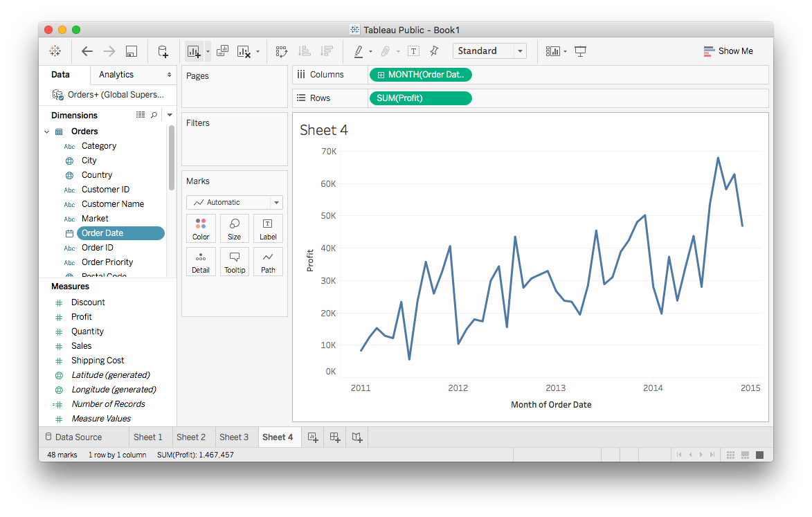Click the Duplicate sheet toolbar icon
The height and width of the screenshot is (517, 812).
[x=223, y=51]
